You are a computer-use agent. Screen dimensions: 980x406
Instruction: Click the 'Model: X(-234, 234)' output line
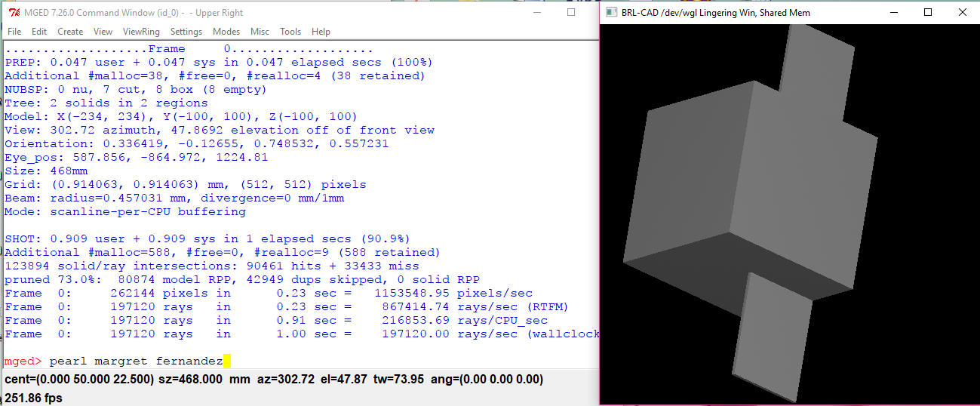click(181, 116)
